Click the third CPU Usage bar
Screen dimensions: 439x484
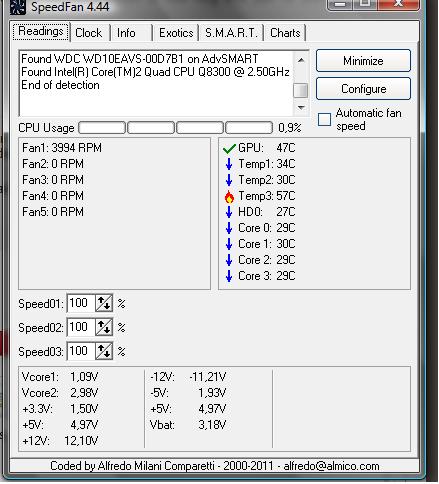point(200,128)
